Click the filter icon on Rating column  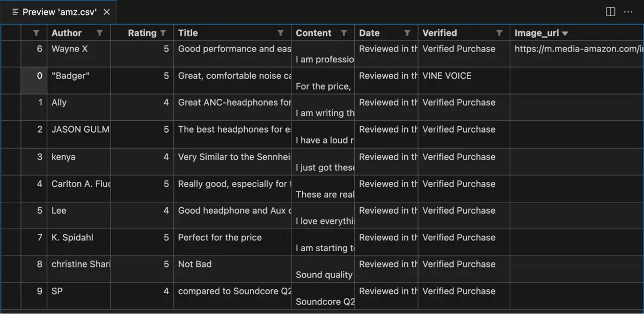coord(163,33)
